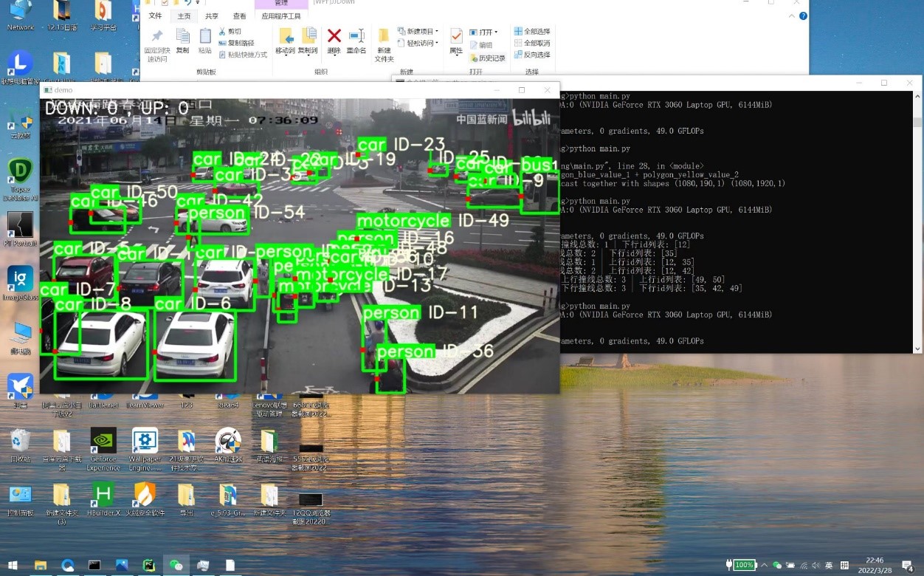Click the WeChat icon in the taskbar
The height and width of the screenshot is (576, 924).
[176, 565]
